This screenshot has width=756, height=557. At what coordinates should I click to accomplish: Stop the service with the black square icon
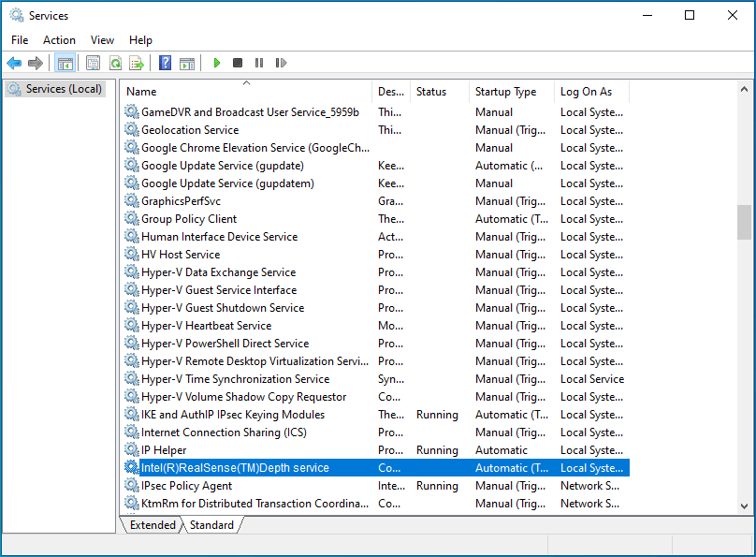pyautogui.click(x=239, y=63)
